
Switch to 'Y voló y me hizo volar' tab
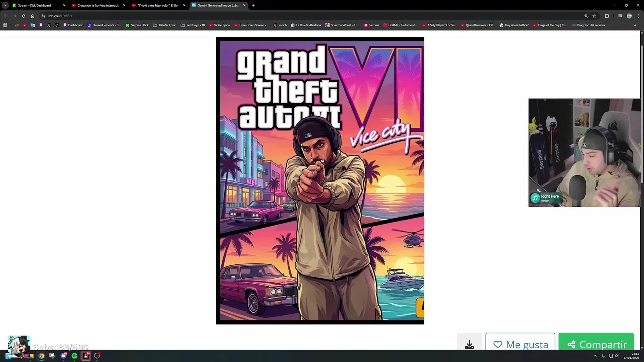coord(158,5)
